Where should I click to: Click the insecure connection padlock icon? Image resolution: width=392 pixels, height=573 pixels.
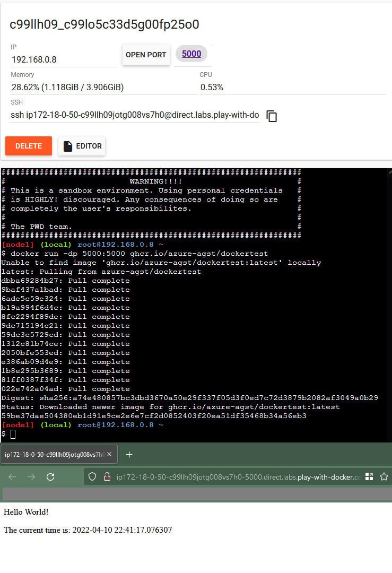coord(107,477)
